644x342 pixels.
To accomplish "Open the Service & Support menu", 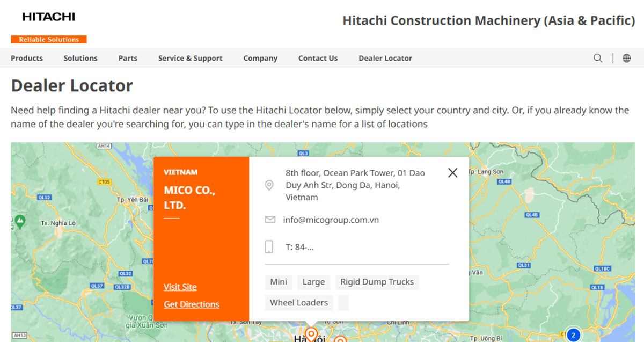I will pyautogui.click(x=190, y=58).
